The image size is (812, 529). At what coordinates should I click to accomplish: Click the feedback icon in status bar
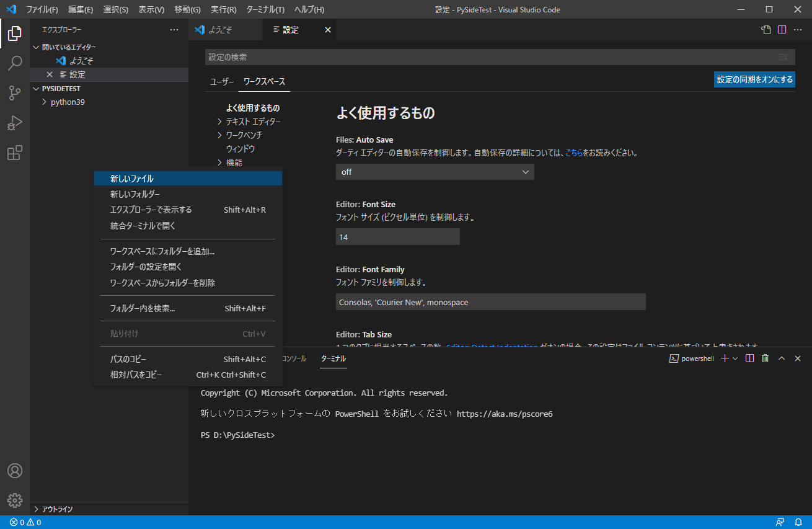(x=780, y=522)
